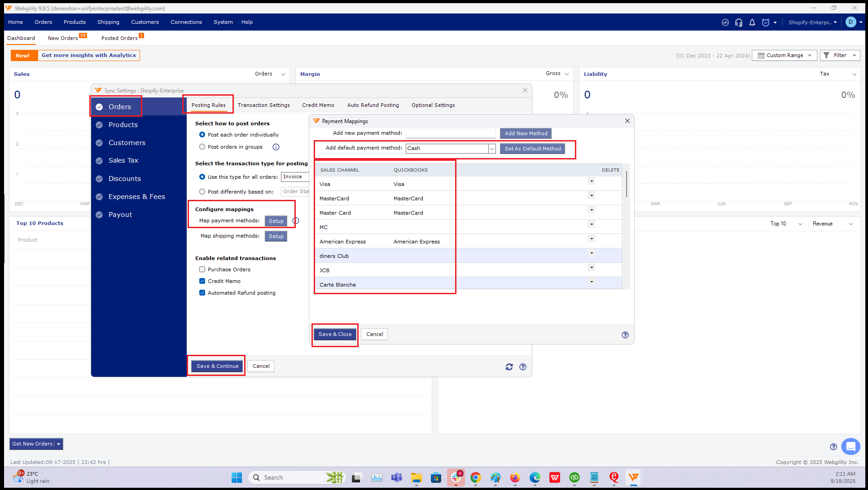Open the chat bubble icon at bottom right
Viewport: 868px width, 490px height.
tap(850, 446)
